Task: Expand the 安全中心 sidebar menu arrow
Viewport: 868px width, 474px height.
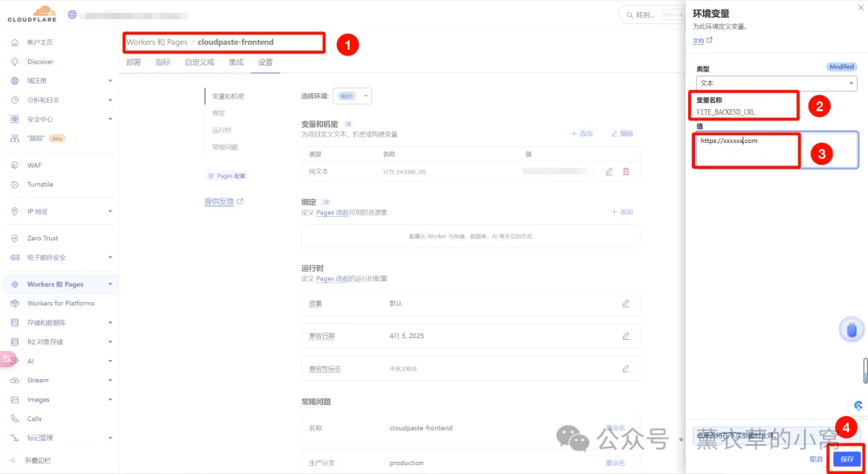Action: (x=110, y=119)
